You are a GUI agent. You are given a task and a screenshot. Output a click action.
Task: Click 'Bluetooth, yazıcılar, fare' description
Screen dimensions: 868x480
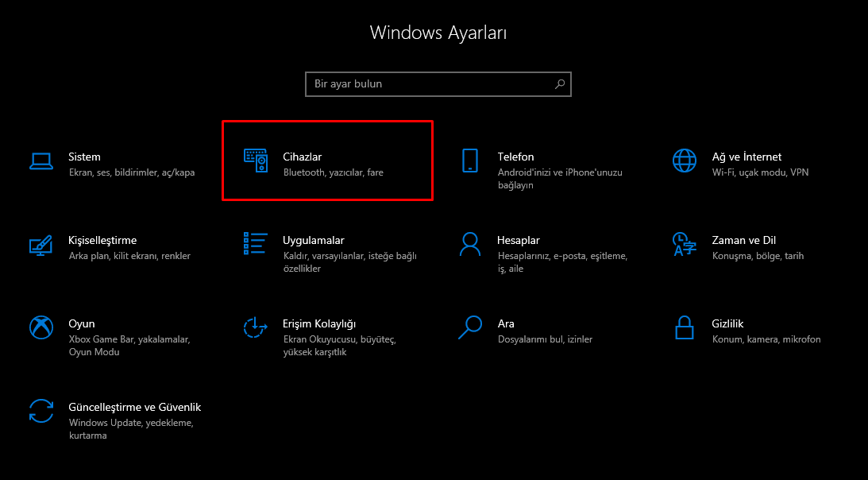(334, 172)
